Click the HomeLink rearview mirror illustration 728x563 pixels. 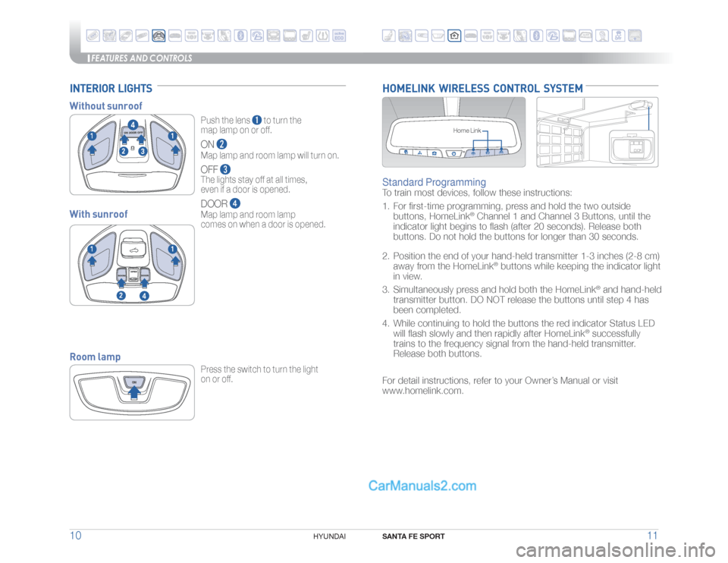coord(454,132)
